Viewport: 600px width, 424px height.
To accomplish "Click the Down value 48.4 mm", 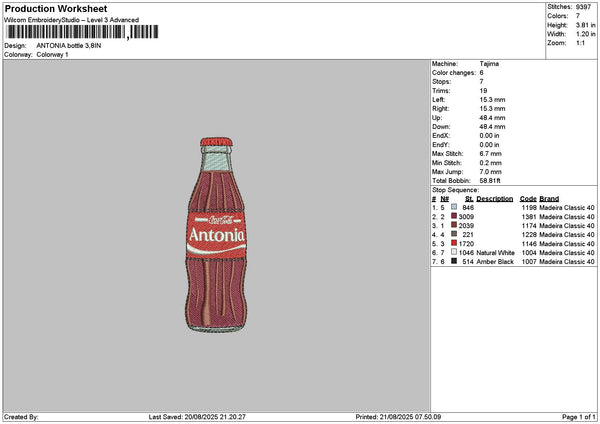I will 492,127.
